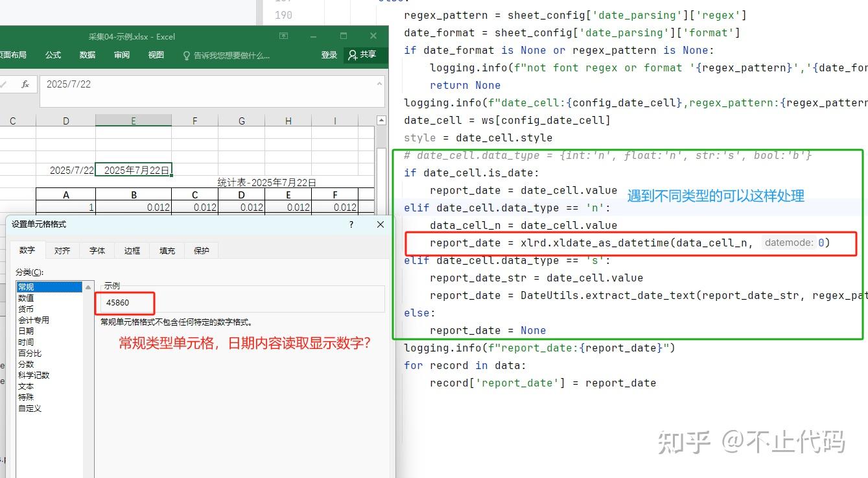This screenshot has height=478, width=868.
Task: Open the 边框 tab in Format Cells
Action: [x=132, y=250]
